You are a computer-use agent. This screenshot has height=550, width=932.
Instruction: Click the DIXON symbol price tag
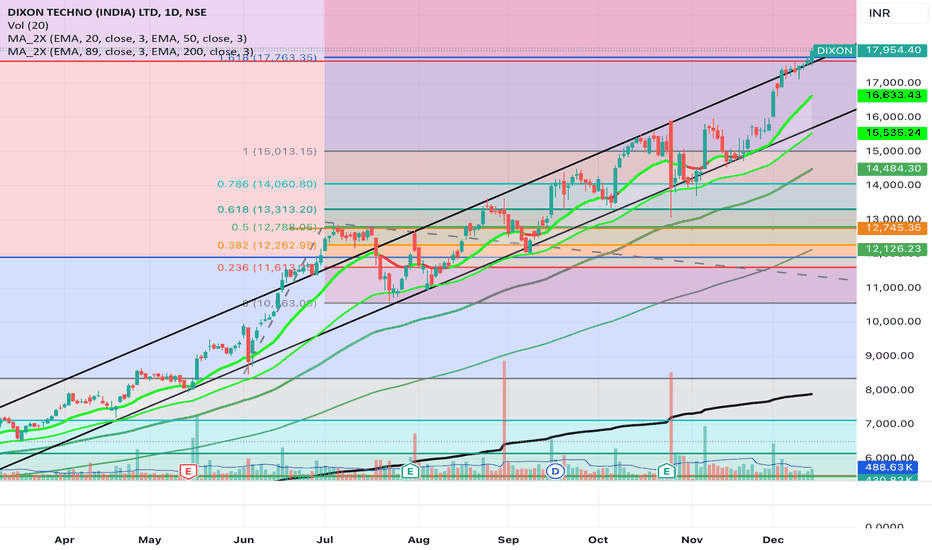click(835, 51)
